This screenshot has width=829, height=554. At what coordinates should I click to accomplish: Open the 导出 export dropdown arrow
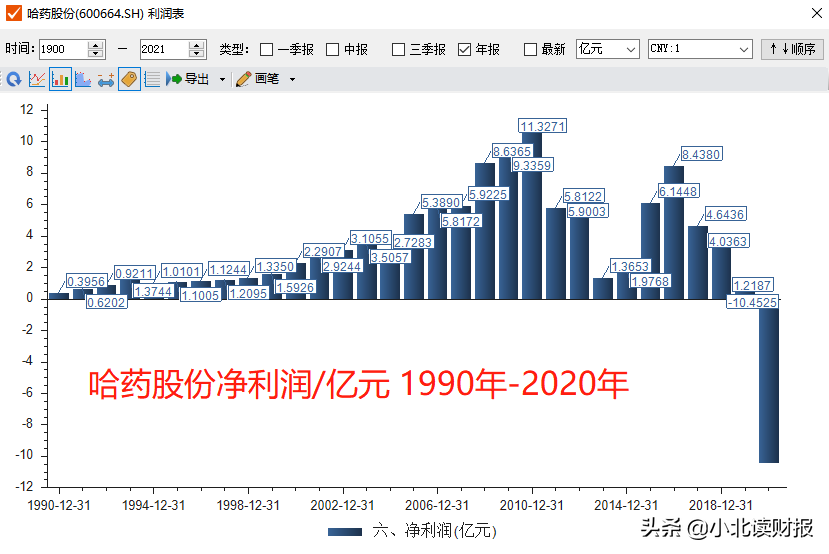223,80
